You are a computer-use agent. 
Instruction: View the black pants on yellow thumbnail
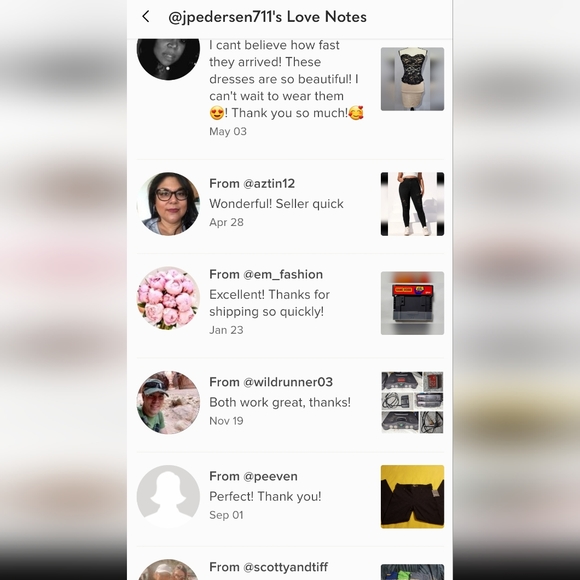click(412, 496)
